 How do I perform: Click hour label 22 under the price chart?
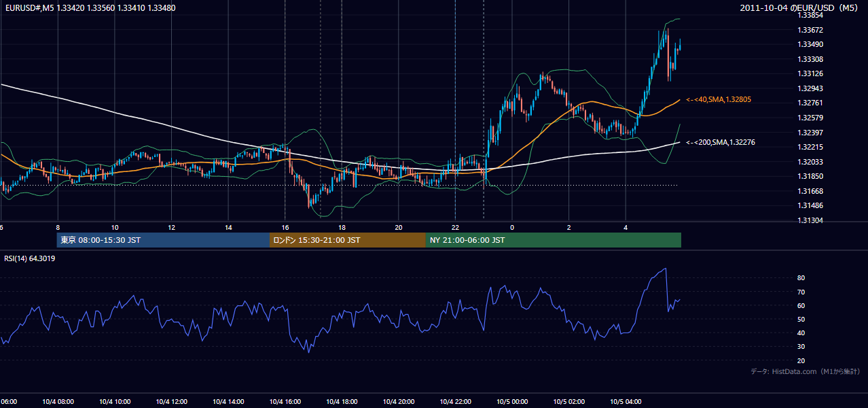[x=455, y=228]
